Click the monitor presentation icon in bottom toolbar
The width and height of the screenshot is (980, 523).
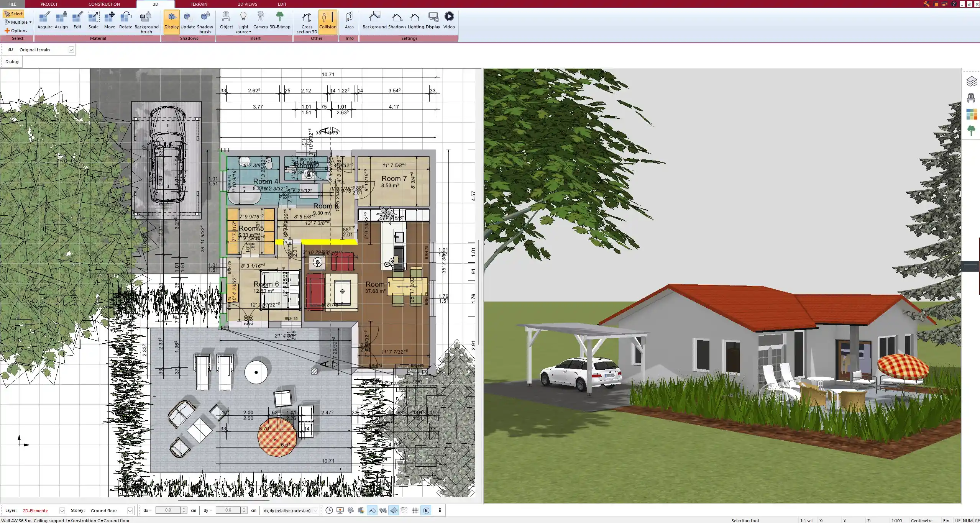coord(340,510)
